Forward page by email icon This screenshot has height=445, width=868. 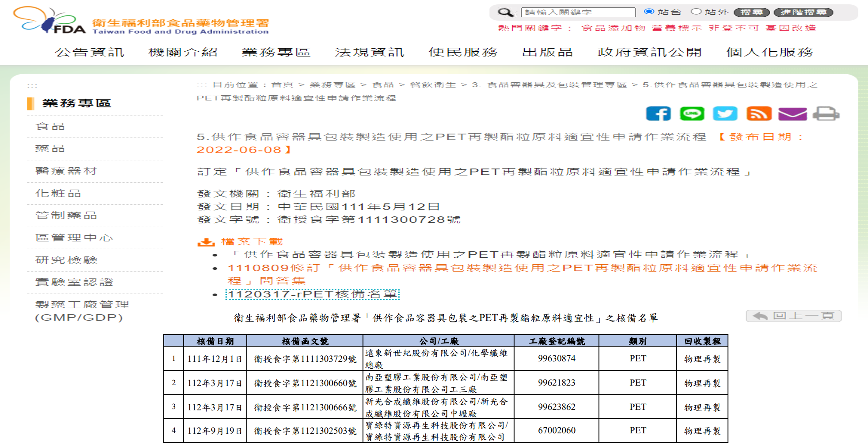[792, 114]
